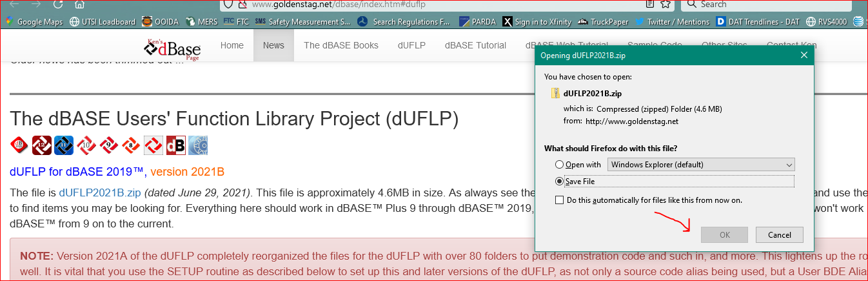Go to the browser home page icon
This screenshot has height=281, width=868.
[x=79, y=5]
